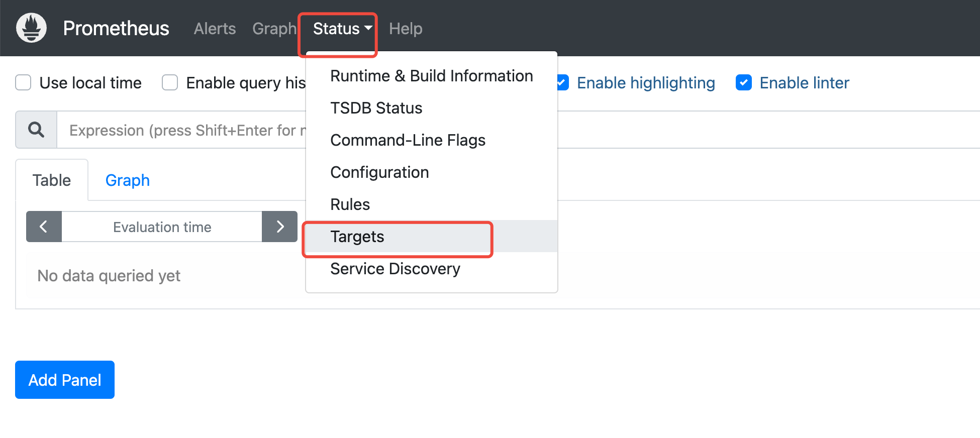This screenshot has height=438, width=980.
Task: Open Runtime & Build Information
Action: (x=432, y=76)
